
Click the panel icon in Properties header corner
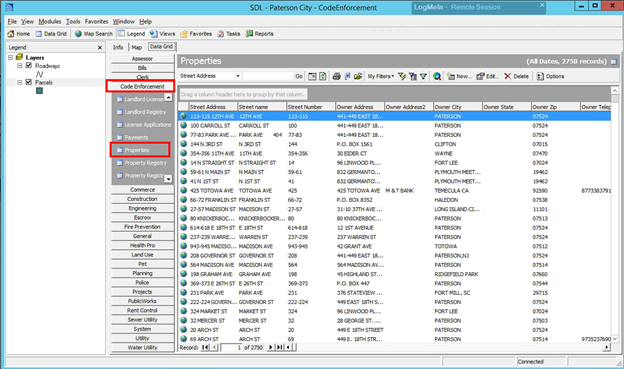click(x=614, y=61)
